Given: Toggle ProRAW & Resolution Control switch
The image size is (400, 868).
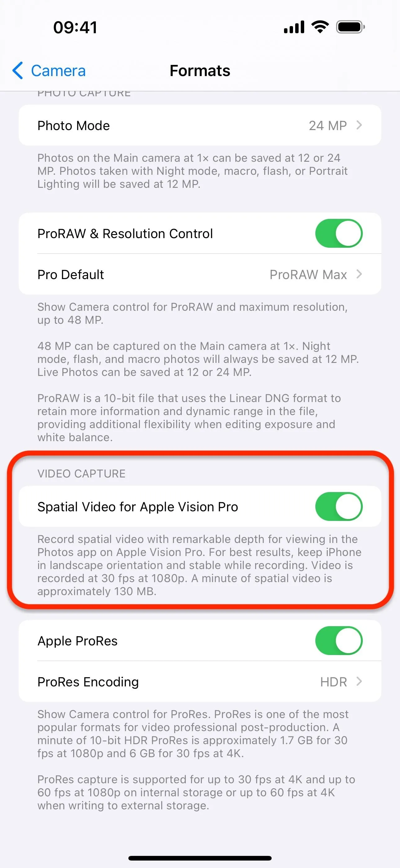Looking at the screenshot, I should pos(339,233).
